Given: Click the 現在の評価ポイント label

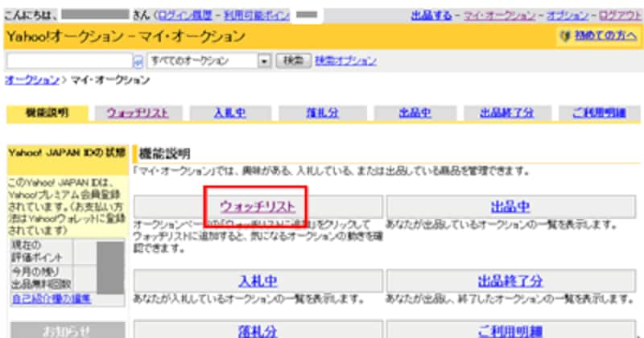Looking at the screenshot, I should click(37, 251).
